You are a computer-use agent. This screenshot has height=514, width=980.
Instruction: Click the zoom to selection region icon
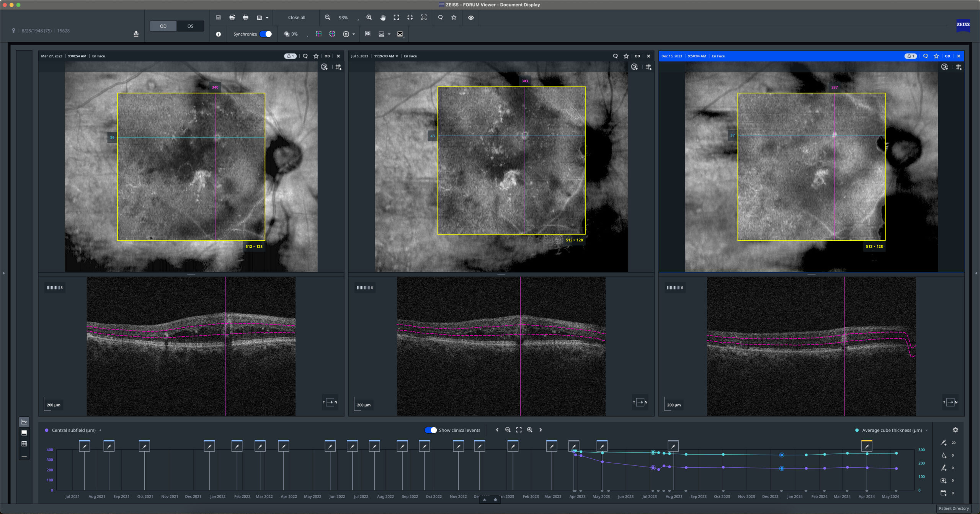click(x=424, y=18)
